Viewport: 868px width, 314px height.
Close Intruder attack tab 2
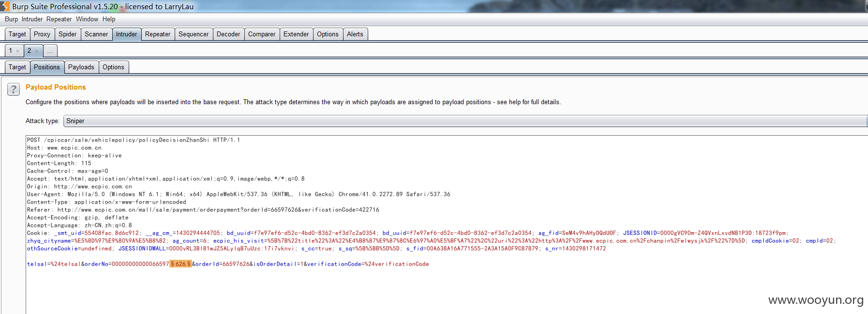click(x=36, y=51)
